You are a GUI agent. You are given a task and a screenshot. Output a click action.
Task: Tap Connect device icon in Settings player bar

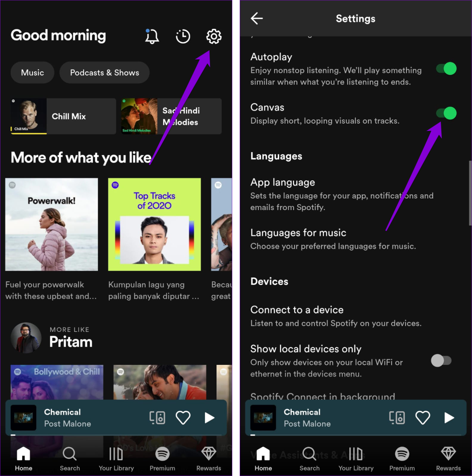[397, 418]
